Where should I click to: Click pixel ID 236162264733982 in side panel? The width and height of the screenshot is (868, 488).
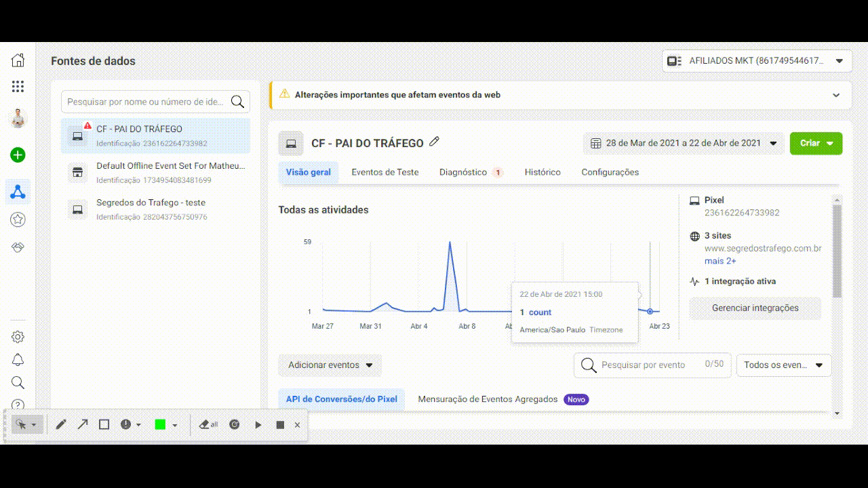point(742,213)
